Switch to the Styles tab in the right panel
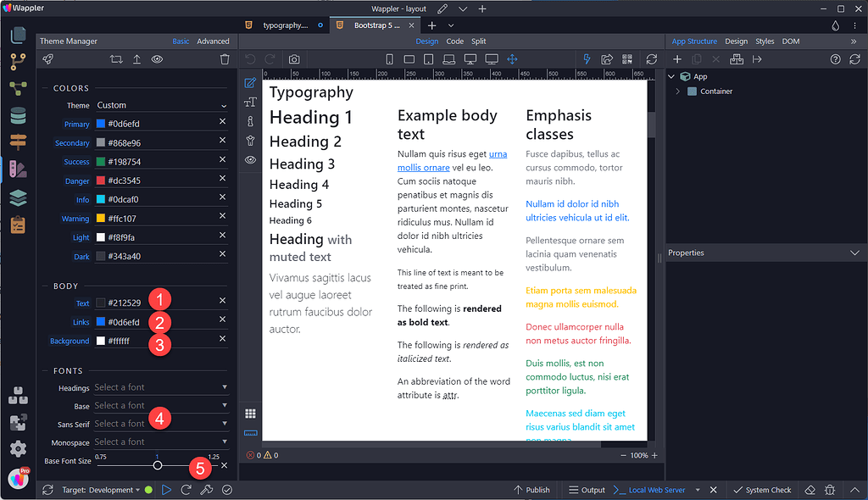Screen dimensions: 868x500 (x=765, y=41)
